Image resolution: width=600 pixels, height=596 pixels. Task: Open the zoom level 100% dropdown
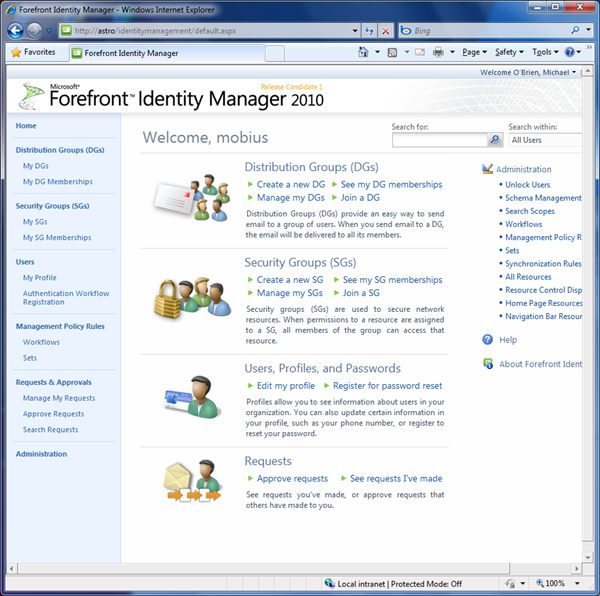pos(577,583)
